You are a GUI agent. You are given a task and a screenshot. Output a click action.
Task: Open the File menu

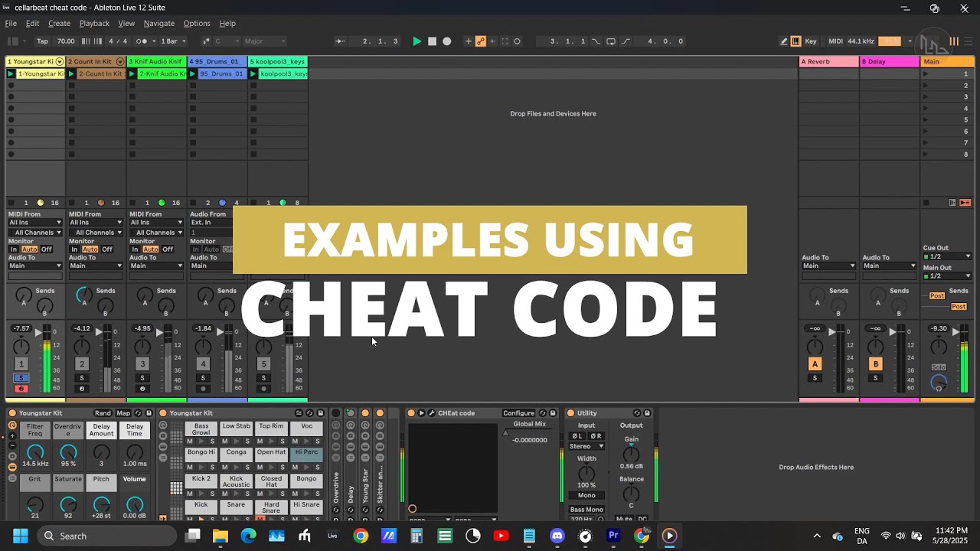11,23
